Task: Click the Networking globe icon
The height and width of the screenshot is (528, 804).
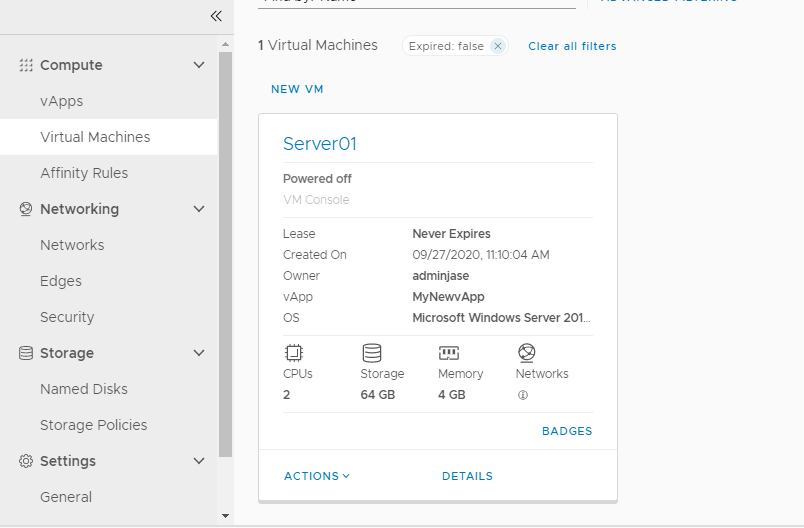Action: coord(26,209)
